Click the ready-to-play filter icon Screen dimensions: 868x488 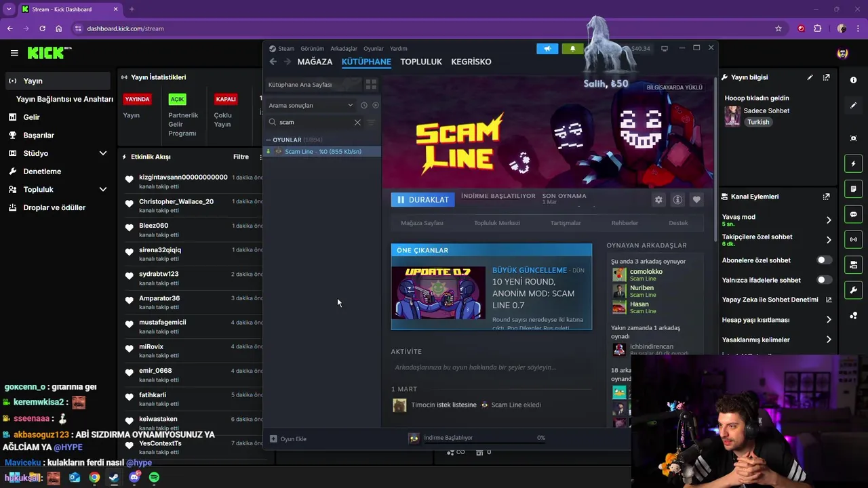pyautogui.click(x=376, y=105)
